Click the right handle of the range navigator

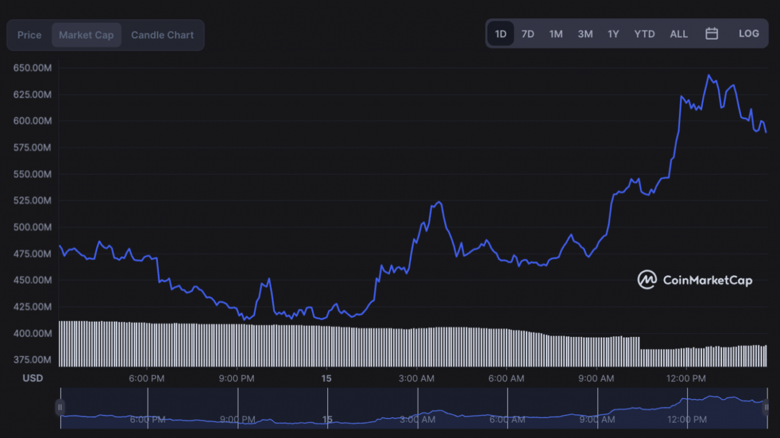766,408
